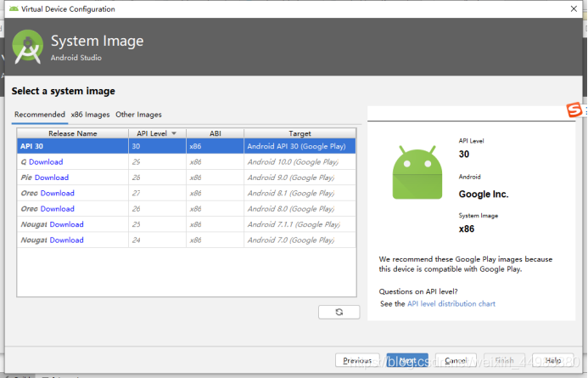Sort by API Level using the arrow
This screenshot has height=378, width=588.
(174, 133)
